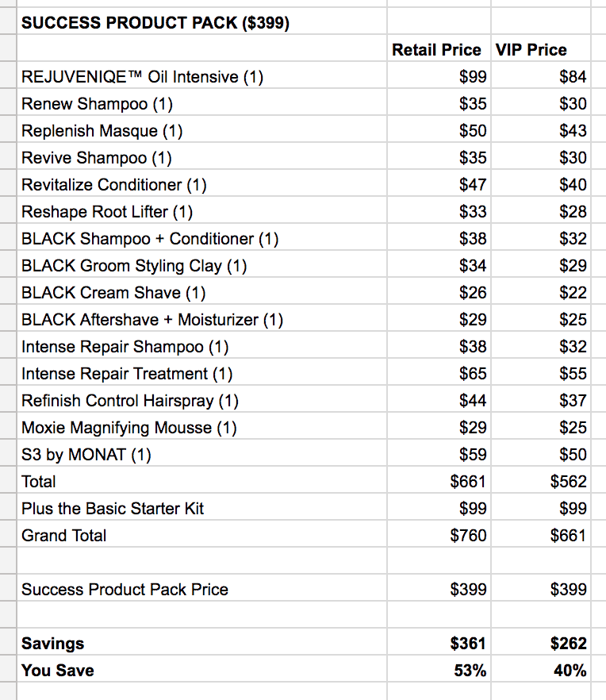This screenshot has width=606, height=700.
Task: Select the REJUVENIQE Oil Intensive cell
Action: 141,77
